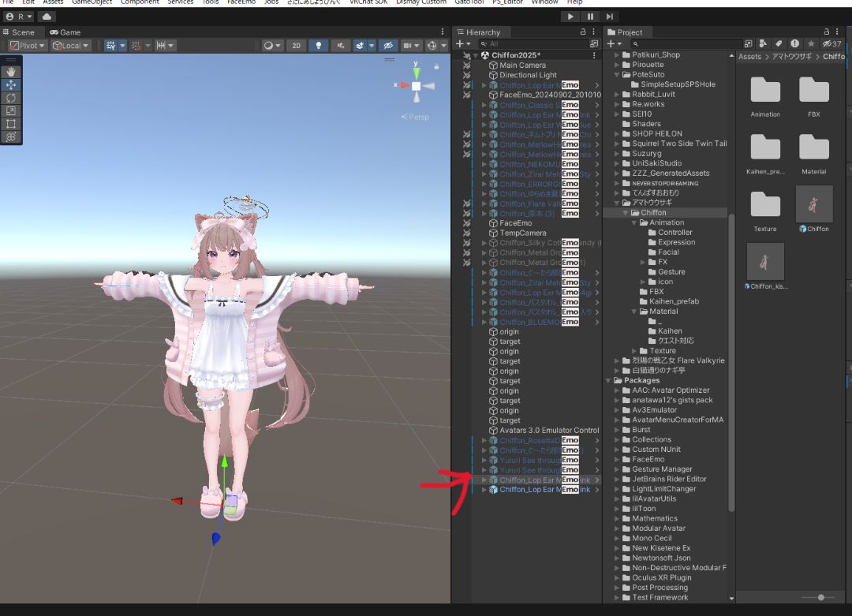Open the Texture folder in asset grid
Image resolution: width=852 pixels, height=616 pixels.
(765, 205)
